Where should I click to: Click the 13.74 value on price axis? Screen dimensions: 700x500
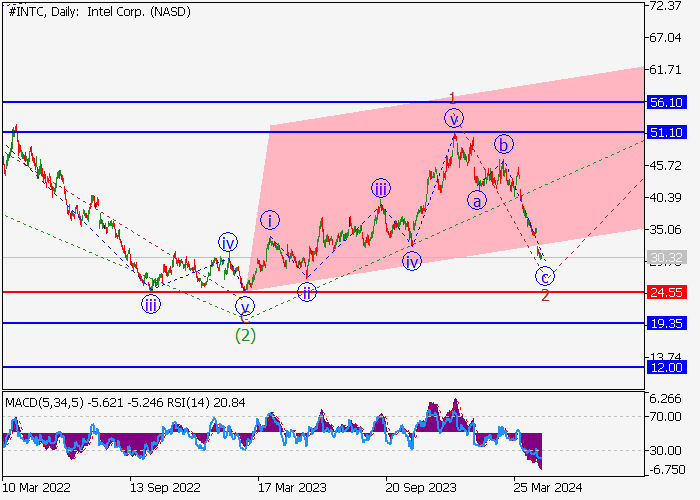click(666, 357)
